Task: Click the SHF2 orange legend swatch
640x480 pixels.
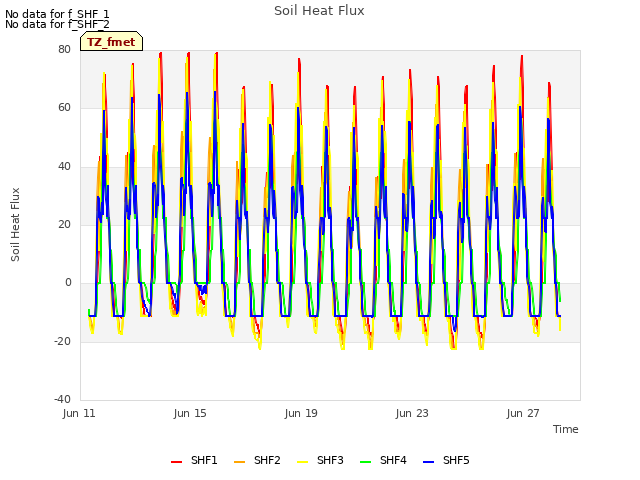Action: 240,462
